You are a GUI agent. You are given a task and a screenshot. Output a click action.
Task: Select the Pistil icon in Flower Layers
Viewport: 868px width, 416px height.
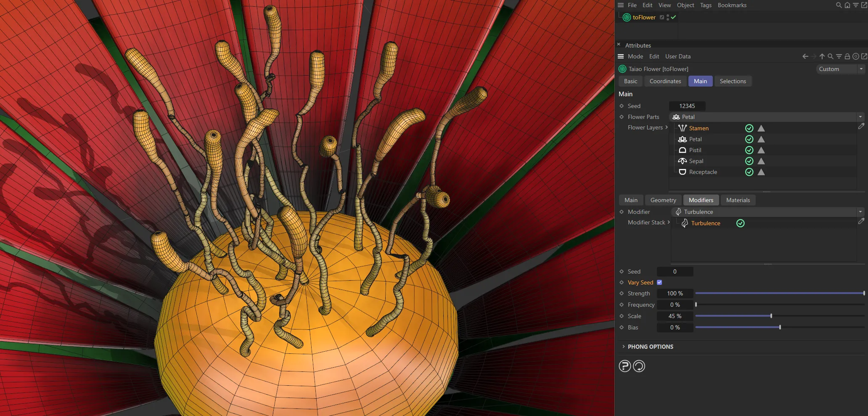pos(682,150)
